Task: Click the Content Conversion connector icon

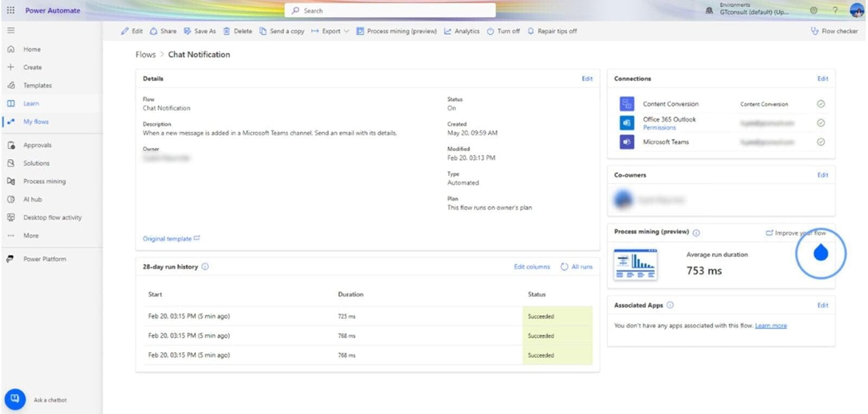Action: pyautogui.click(x=627, y=104)
